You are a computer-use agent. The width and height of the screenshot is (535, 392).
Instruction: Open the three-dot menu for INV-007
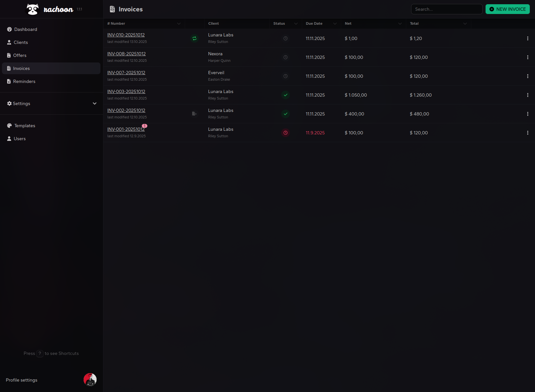(x=527, y=76)
